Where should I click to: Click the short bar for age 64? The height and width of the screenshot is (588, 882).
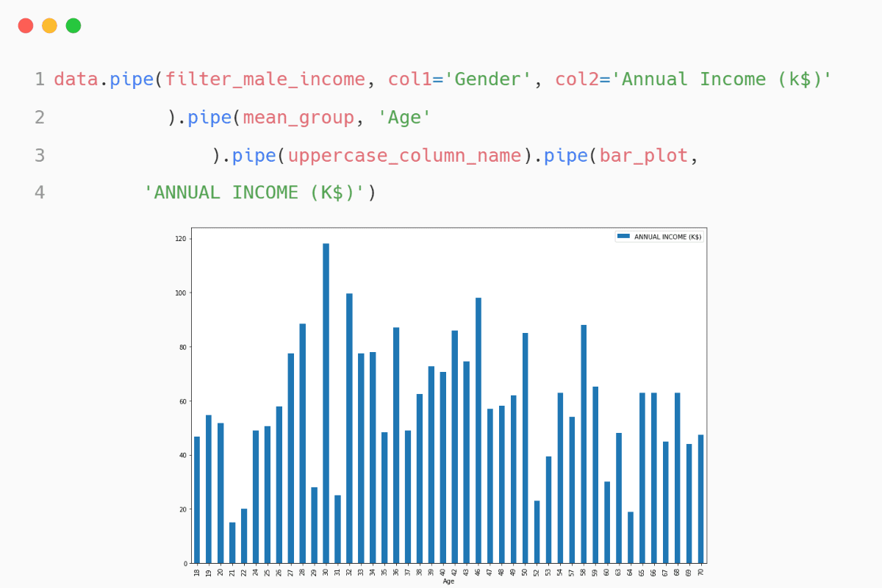631,538
